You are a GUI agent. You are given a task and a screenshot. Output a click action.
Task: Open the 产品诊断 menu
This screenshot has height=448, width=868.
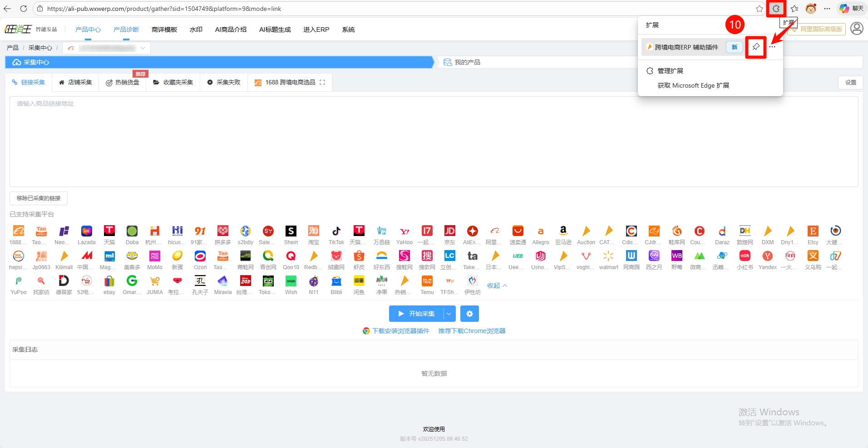tap(126, 30)
